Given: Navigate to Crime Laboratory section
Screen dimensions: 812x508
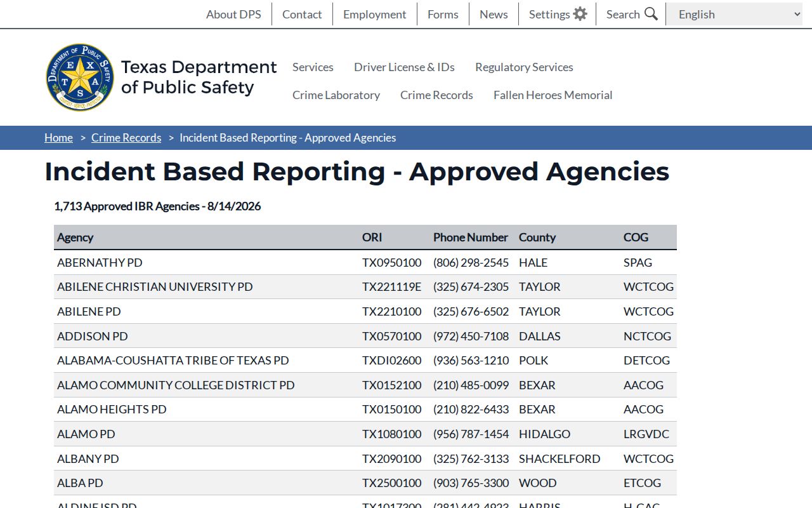Looking at the screenshot, I should click(x=336, y=95).
